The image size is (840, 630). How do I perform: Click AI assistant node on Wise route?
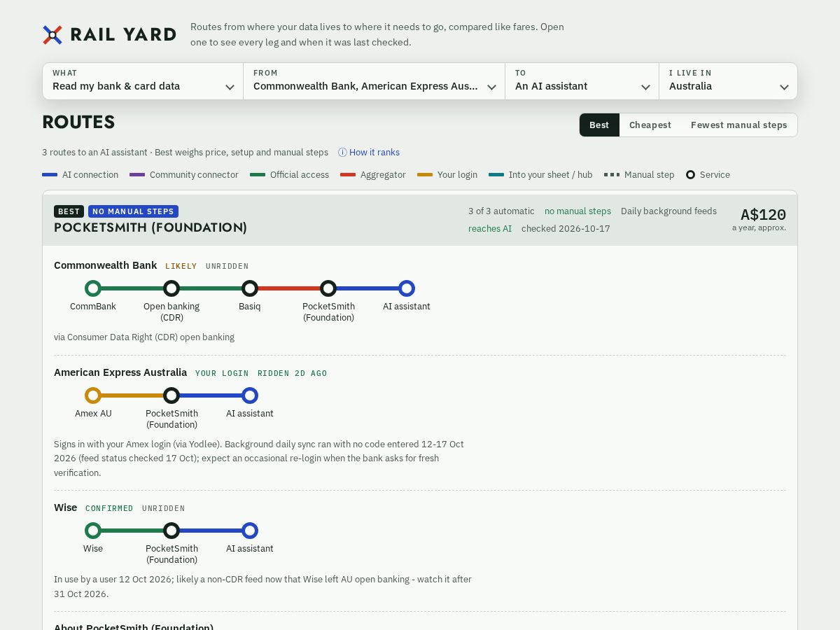click(250, 531)
